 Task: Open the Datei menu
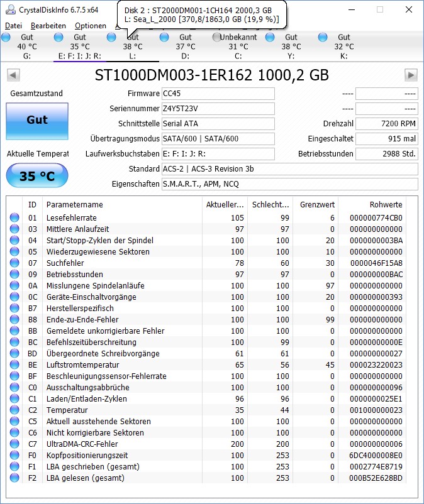13,26
